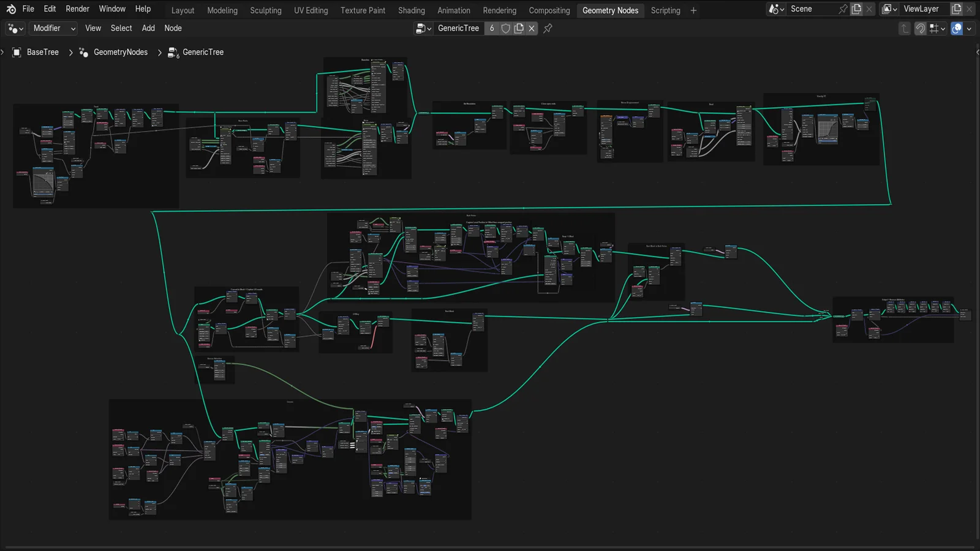Click the copy icon next to ViewLayer
Viewport: 980px width, 551px height.
click(957, 9)
